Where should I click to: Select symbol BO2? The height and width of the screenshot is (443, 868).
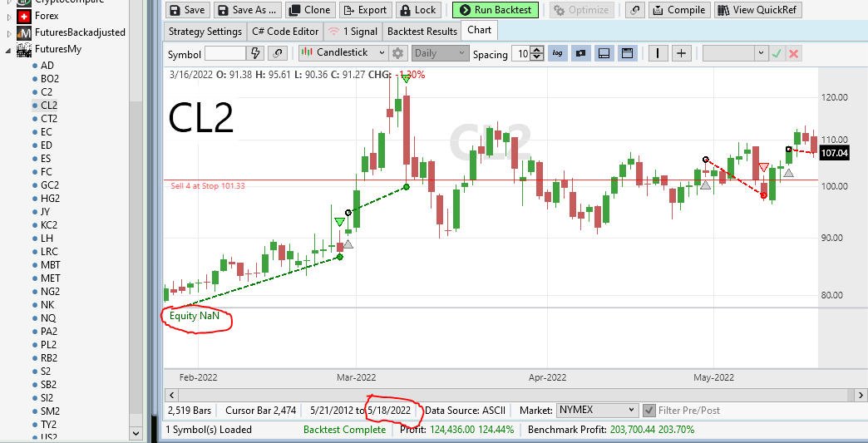tap(50, 78)
